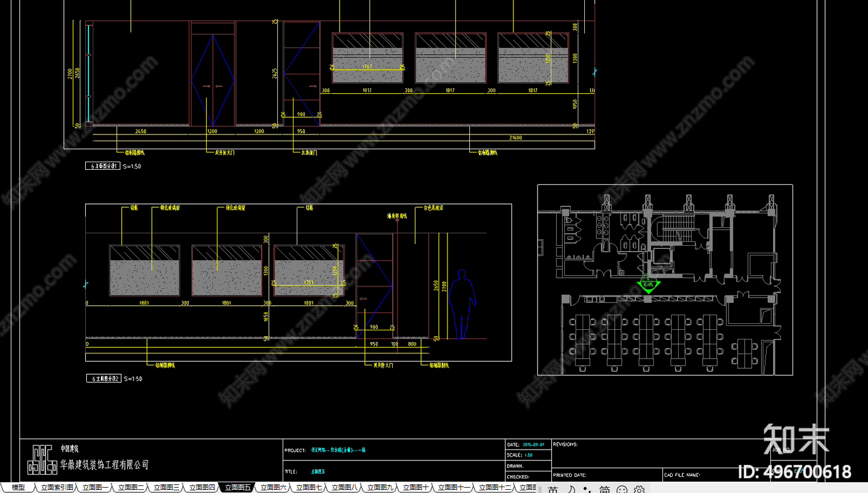
Task: Select the "1751" window dimension text
Action: pos(309,282)
